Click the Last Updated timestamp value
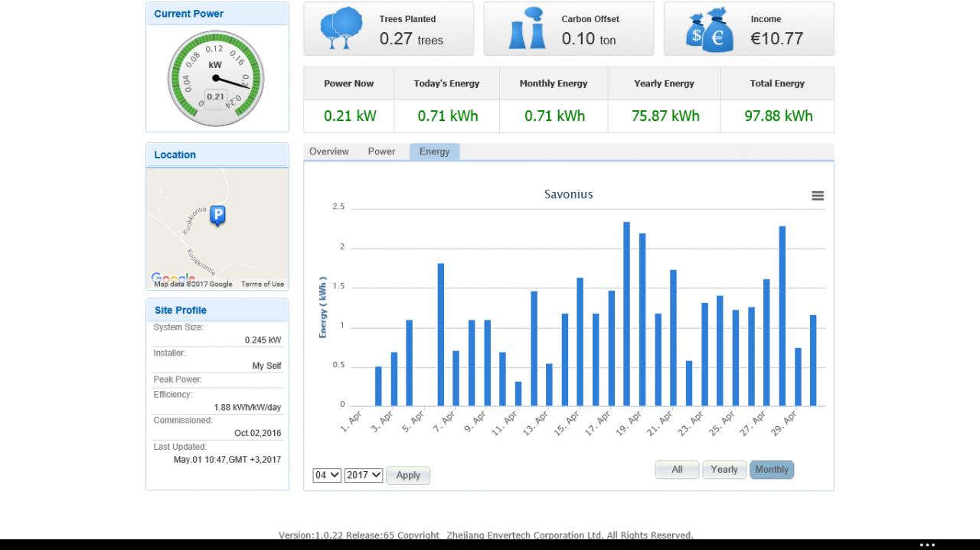Screen dimensions: 980x550 point(227,460)
